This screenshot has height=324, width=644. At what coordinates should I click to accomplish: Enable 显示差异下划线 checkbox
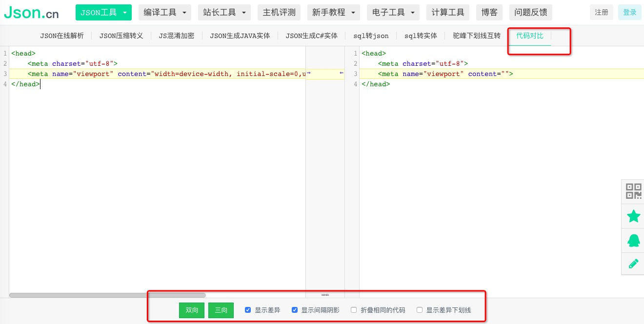[420, 310]
